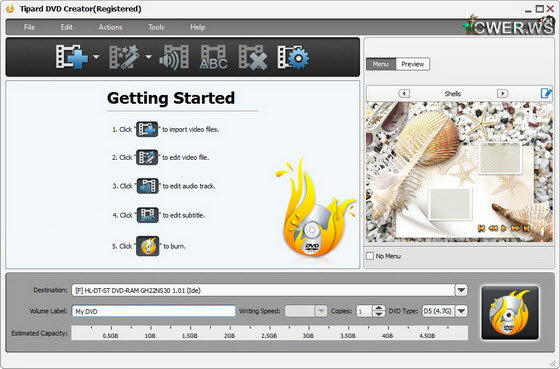Click fast-forward button in menu preview
This screenshot has width=560, height=369.
(x=515, y=228)
